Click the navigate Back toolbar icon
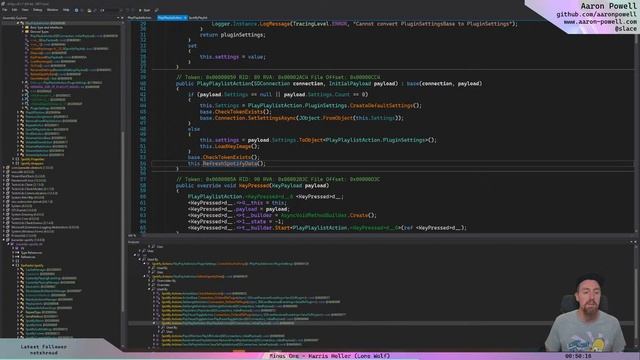Screen dimensions: 640x360 point(76,10)
